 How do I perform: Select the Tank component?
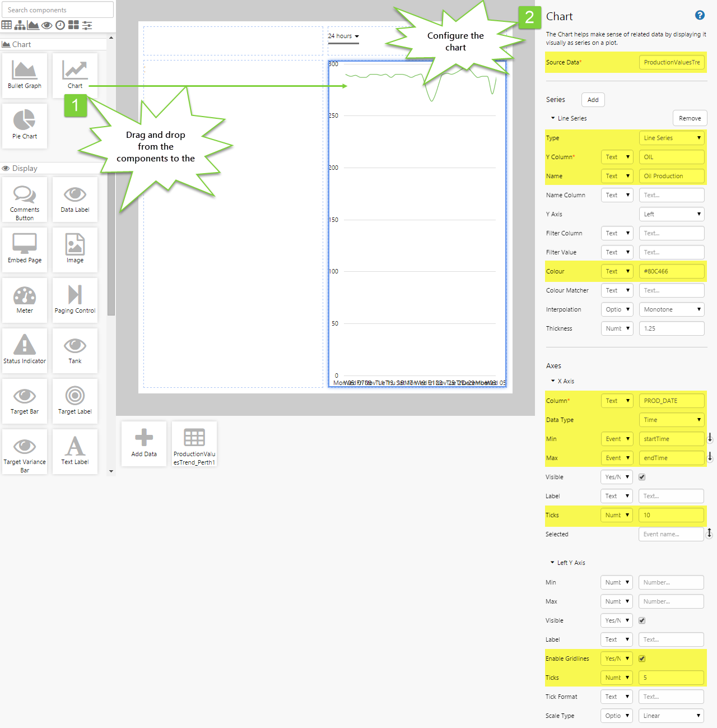tap(75, 351)
